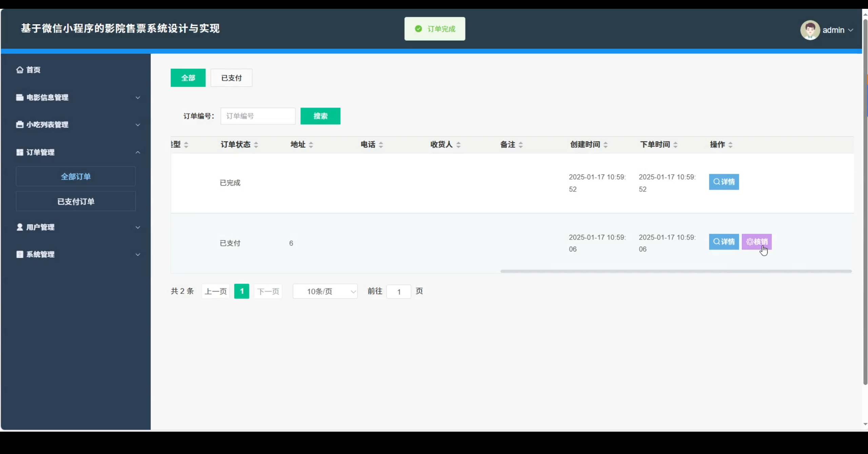This screenshot has height=454, width=868.
Task: Collapse the 订单管理 menu chevron
Action: point(138,152)
